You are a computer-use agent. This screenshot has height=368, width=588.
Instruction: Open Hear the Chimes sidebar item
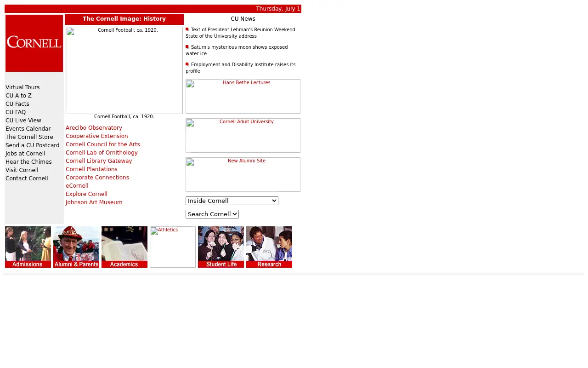click(28, 162)
